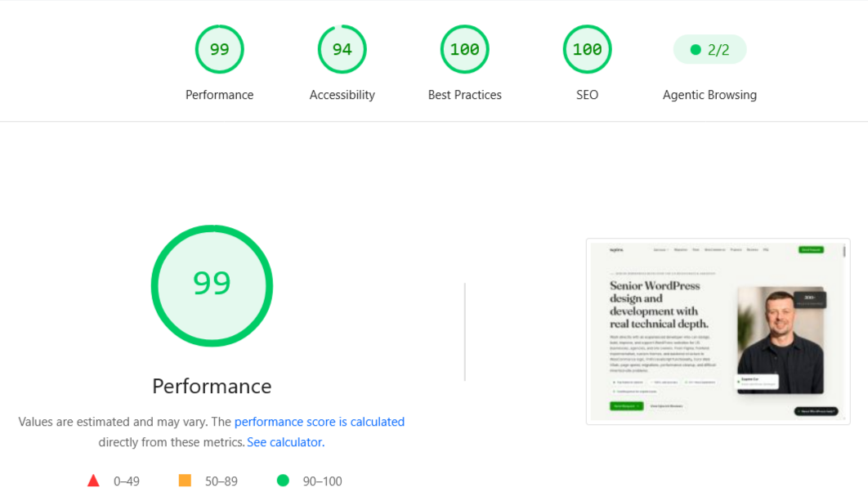This screenshot has height=501, width=868.
Task: Click the '0–49' legend range text
Action: (x=127, y=481)
